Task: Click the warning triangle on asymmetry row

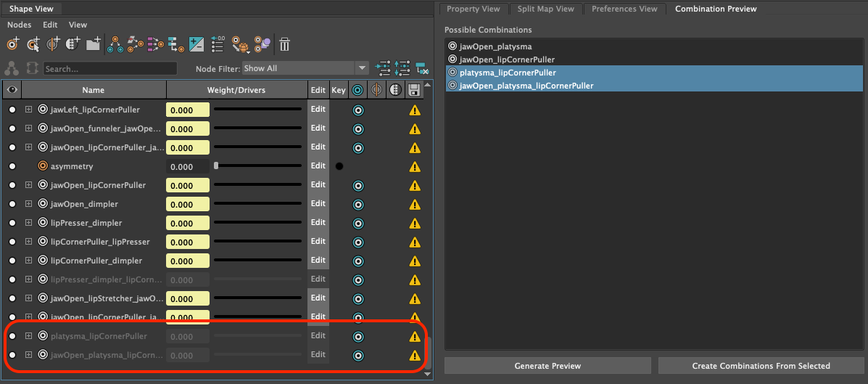Action: click(415, 166)
